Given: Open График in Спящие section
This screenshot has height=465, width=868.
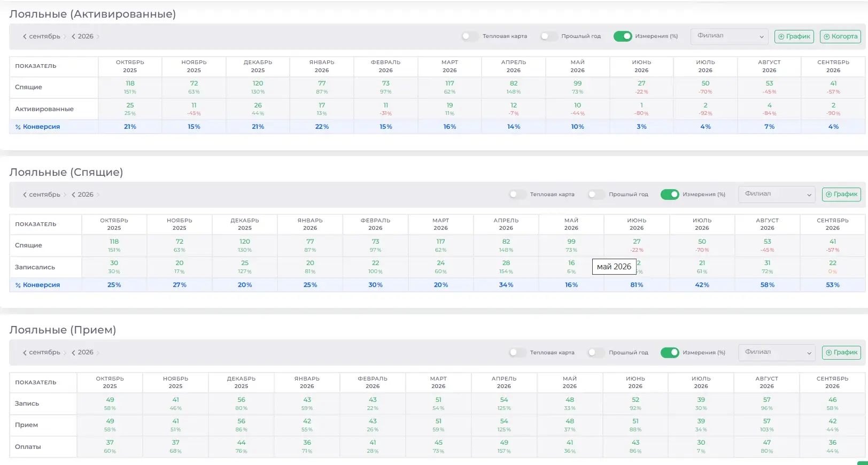Looking at the screenshot, I should (841, 195).
